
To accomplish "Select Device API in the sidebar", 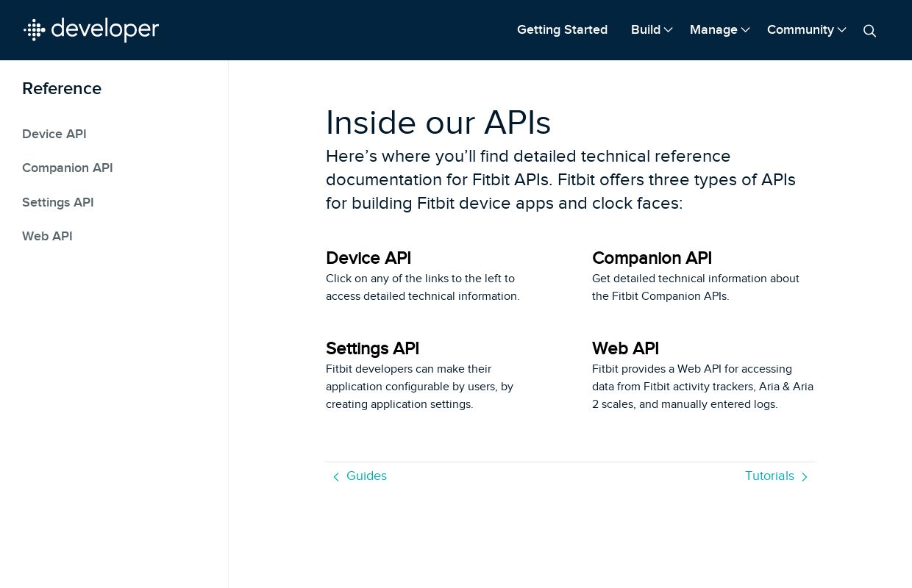I will [54, 134].
